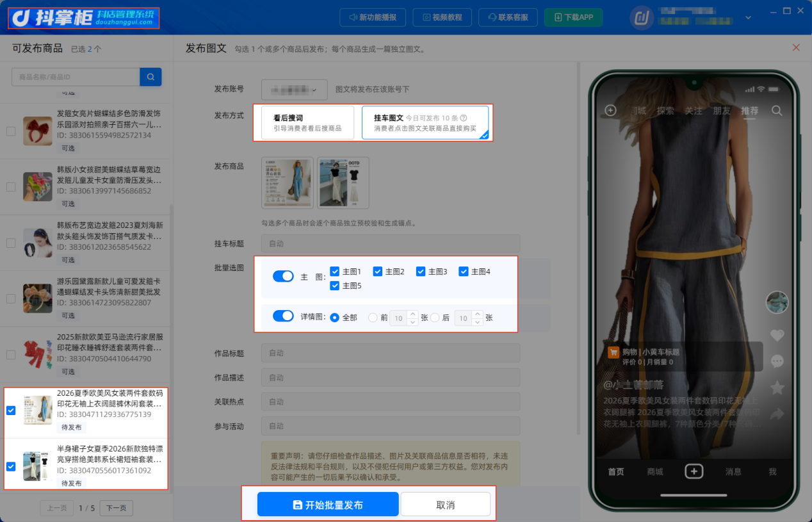Screen dimensions: 812x522
Task: Click the black top skirt thumbnail in 发布商品
Action: tap(343, 183)
